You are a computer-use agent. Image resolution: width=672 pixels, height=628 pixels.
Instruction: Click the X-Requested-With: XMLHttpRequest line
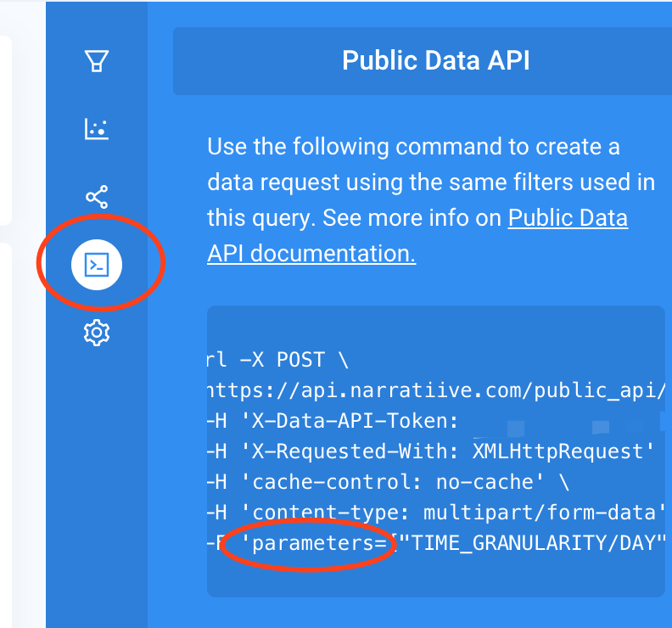pyautogui.click(x=431, y=451)
